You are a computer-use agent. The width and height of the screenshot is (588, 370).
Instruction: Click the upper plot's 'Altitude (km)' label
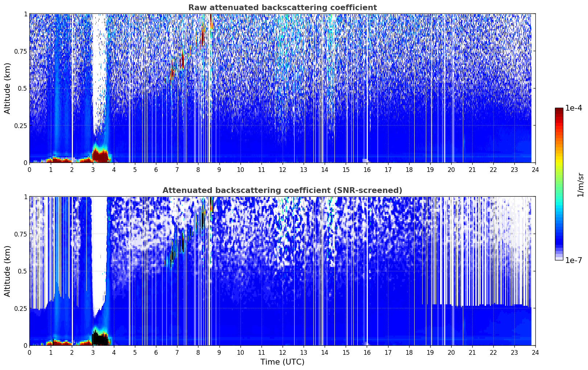click(8, 89)
